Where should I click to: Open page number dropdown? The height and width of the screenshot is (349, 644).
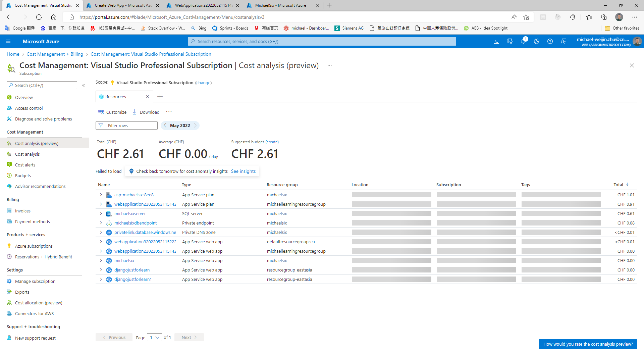point(155,337)
